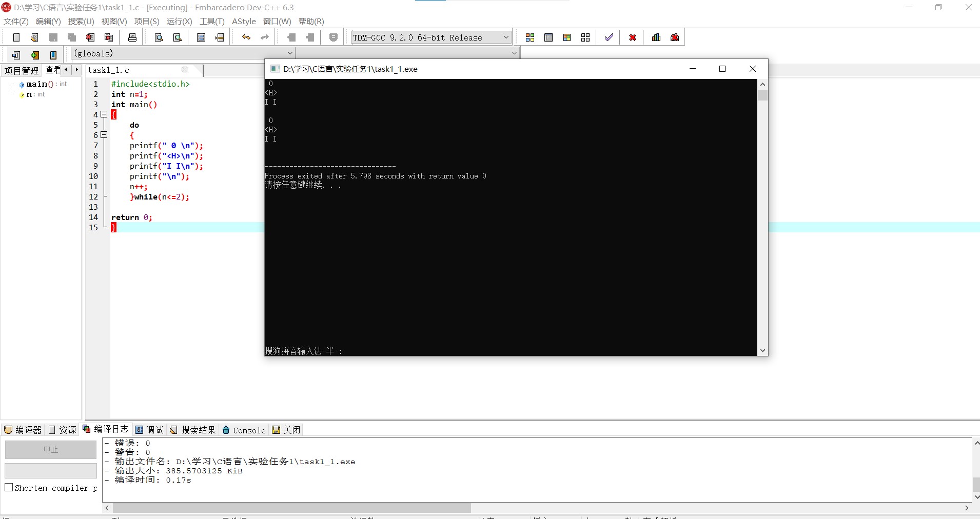Open the 编辑(Y) menu
The image size is (980, 519).
point(48,22)
